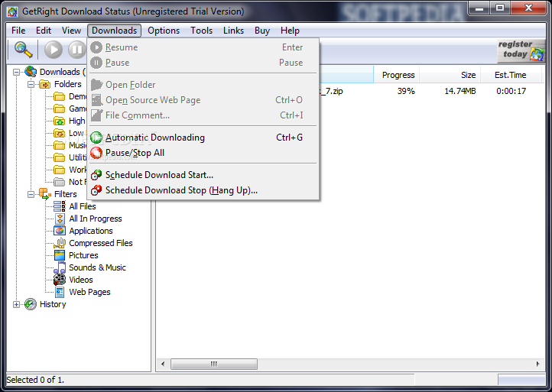
Task: Open the Tools menu
Action: 201,31
